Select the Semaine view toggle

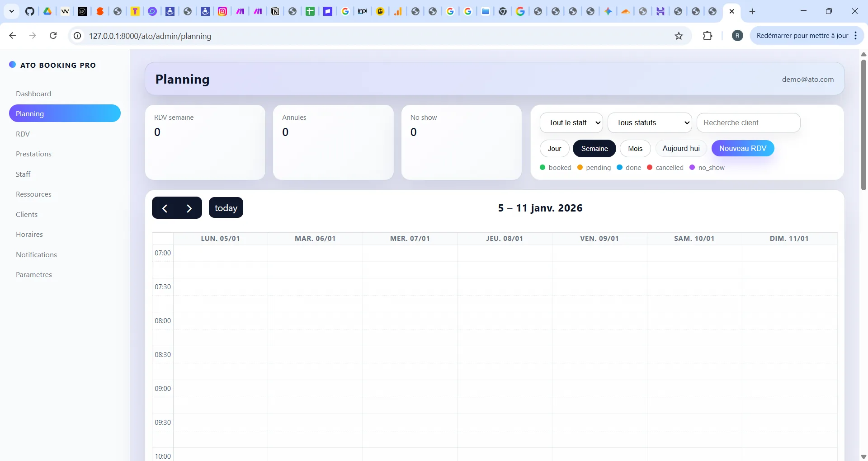594,148
